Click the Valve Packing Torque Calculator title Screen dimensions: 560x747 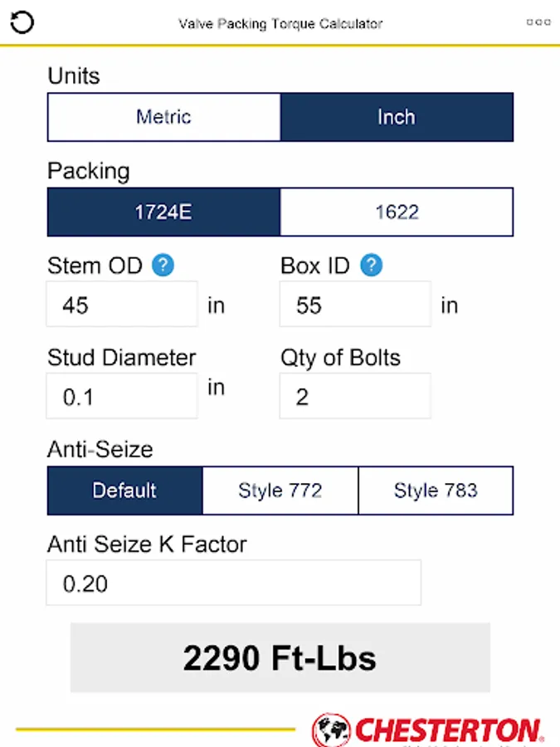280,23
